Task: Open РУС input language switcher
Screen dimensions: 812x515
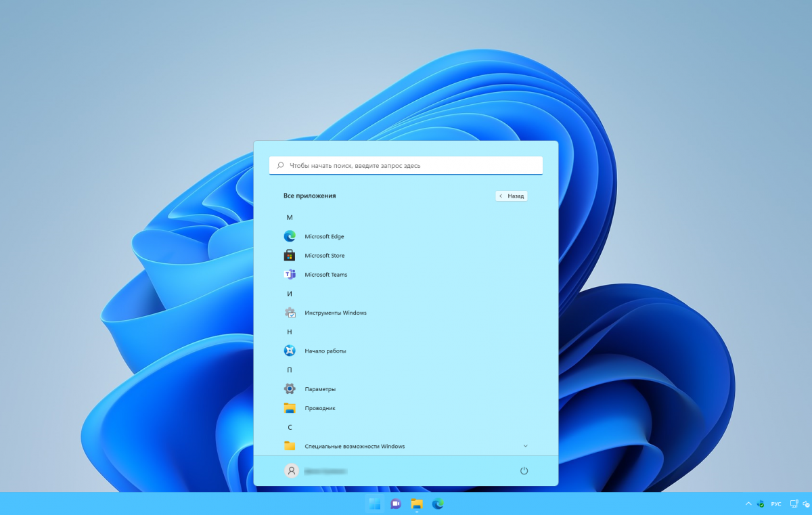Action: point(776,504)
